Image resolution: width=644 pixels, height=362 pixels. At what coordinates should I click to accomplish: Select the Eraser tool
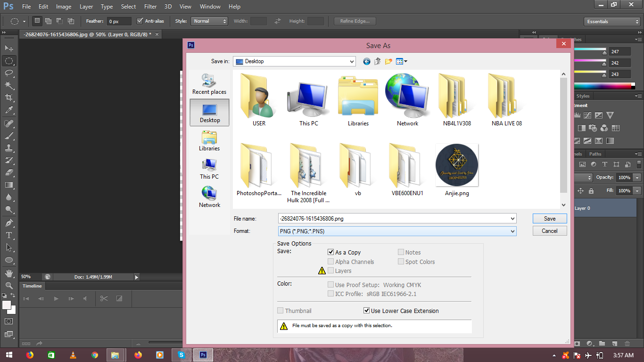(x=9, y=173)
